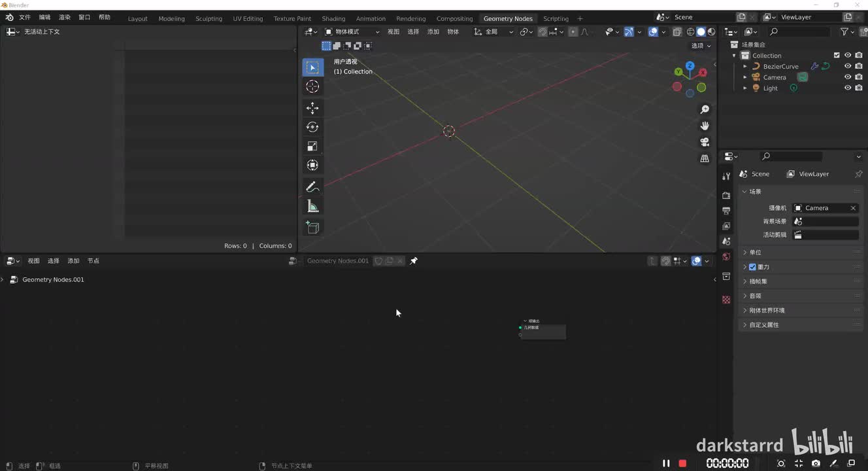Click the properties editor search field
Screen dimensions: 868x471
point(791,156)
